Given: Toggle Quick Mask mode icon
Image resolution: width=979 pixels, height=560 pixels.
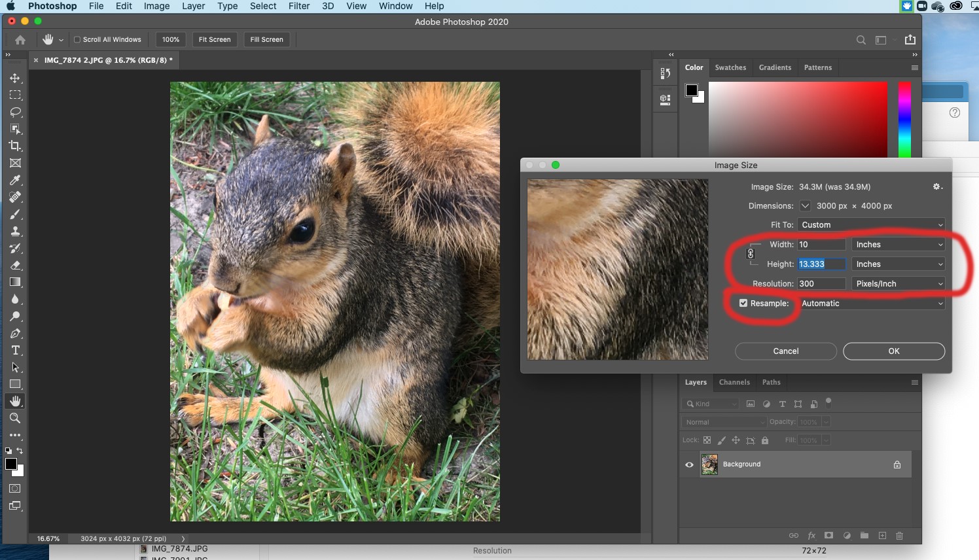Looking at the screenshot, I should (15, 489).
